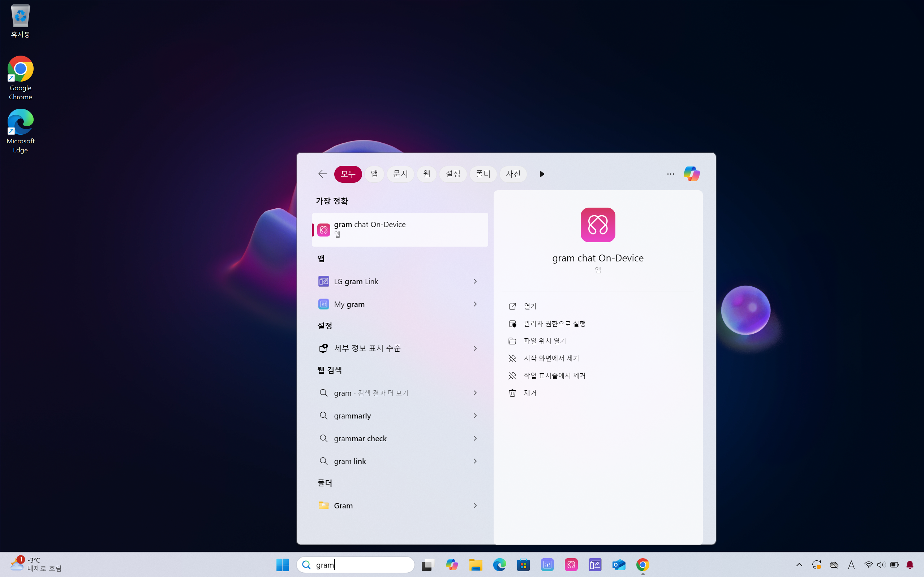This screenshot has height=577, width=924.
Task: Open the sync status tray icon
Action: [816, 565]
